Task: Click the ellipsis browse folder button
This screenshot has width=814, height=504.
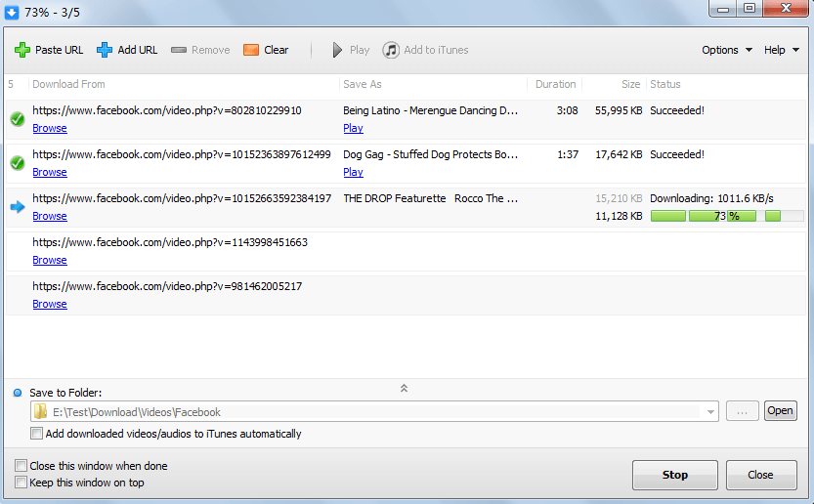Action: coord(743,411)
